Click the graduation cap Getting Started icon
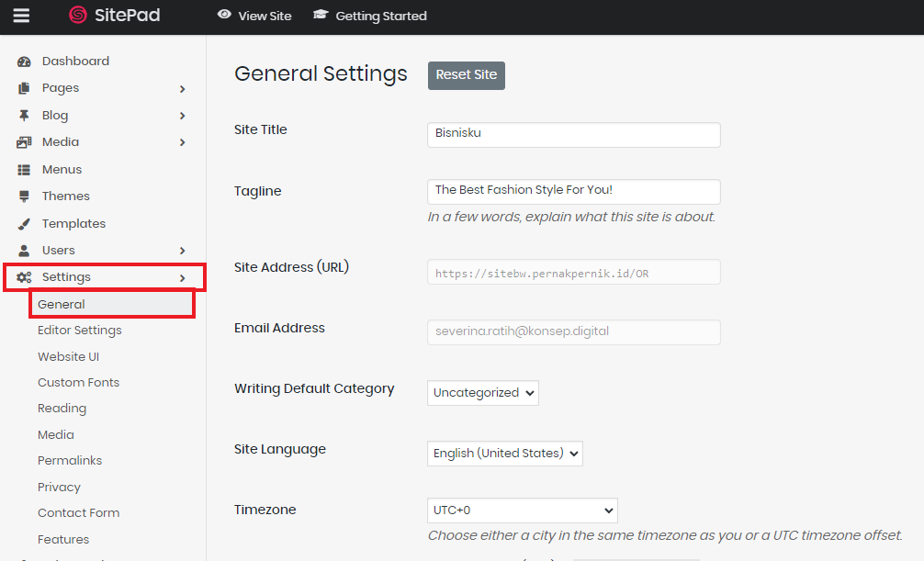Screen dimensions: 924x561 [x=321, y=15]
